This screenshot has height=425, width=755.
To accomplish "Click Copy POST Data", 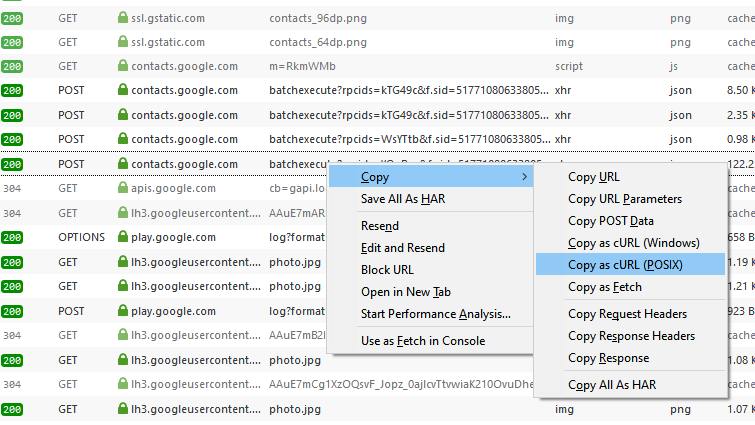I will pyautogui.click(x=611, y=221).
